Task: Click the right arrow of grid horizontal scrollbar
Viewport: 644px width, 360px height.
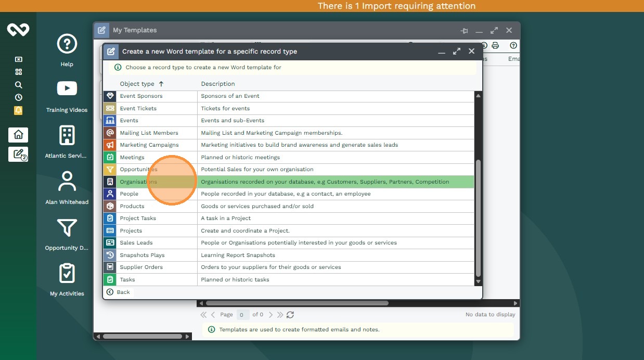Action: click(x=516, y=303)
